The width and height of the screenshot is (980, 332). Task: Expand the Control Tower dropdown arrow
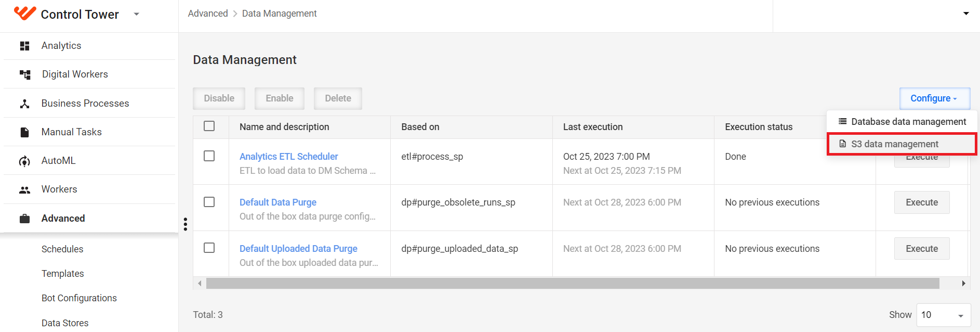click(137, 14)
